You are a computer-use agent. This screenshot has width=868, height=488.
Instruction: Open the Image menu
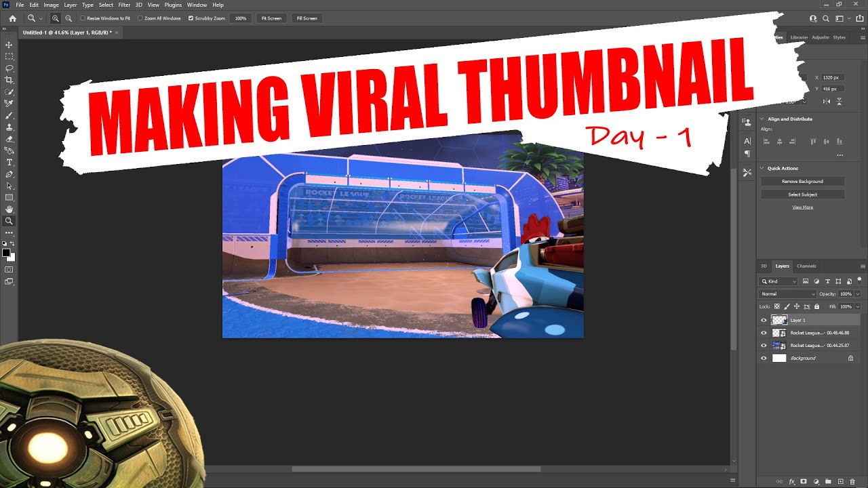point(52,5)
